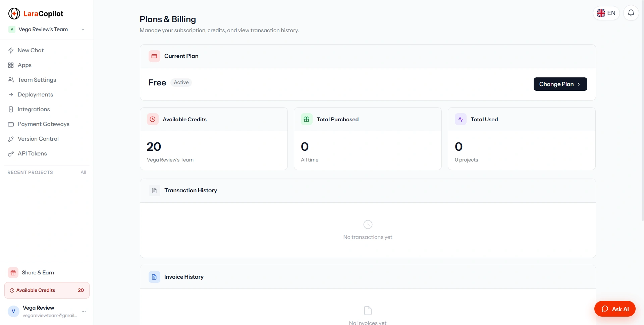The width and height of the screenshot is (644, 325).
Task: Click the Deployments arrow icon
Action: pos(11,94)
